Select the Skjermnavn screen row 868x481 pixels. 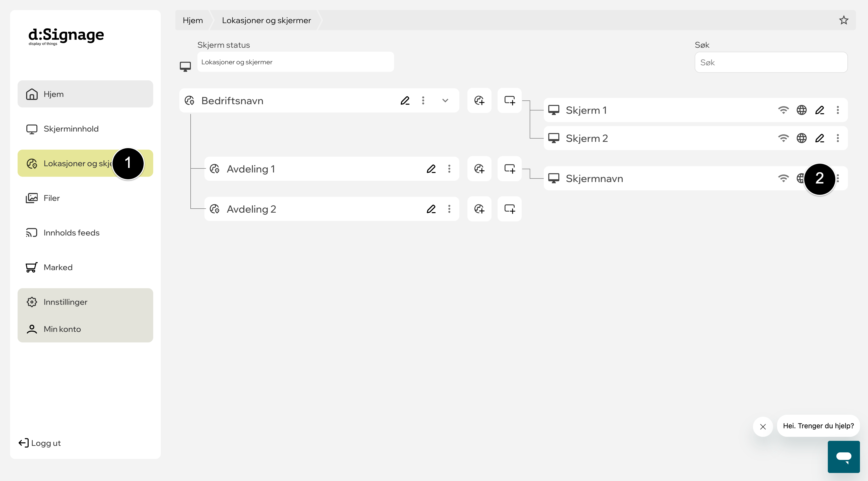pos(695,178)
